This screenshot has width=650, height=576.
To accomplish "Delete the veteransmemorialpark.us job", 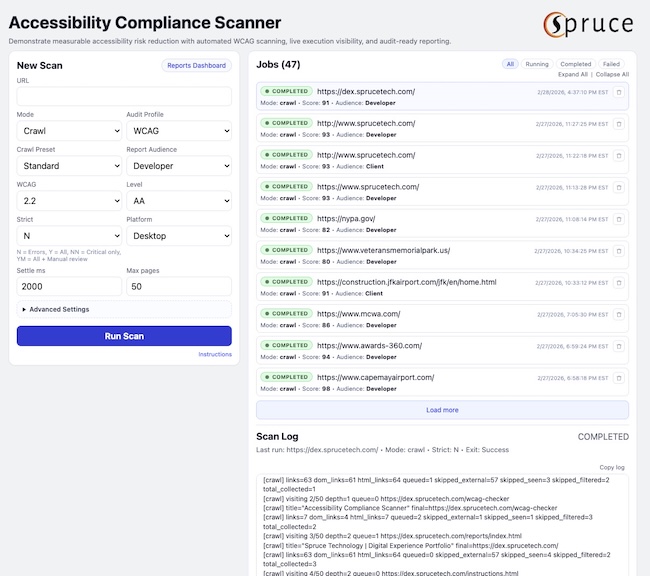I will [618, 251].
